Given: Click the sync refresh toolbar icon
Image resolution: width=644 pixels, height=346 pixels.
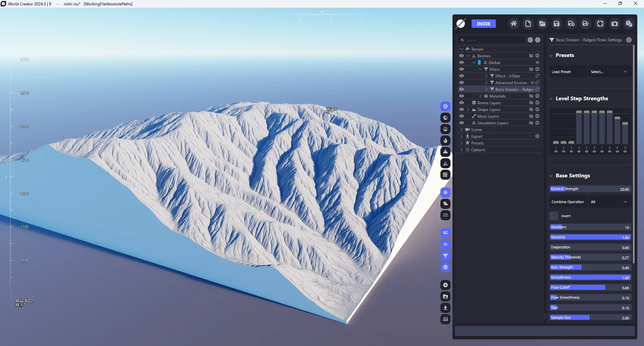Looking at the screenshot, I should click(600, 24).
